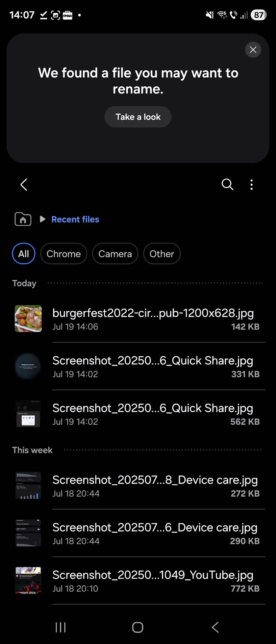Viewport: 276px width, 644px height.
Task: Select the Recent files breadcrumb link
Action: (x=75, y=220)
